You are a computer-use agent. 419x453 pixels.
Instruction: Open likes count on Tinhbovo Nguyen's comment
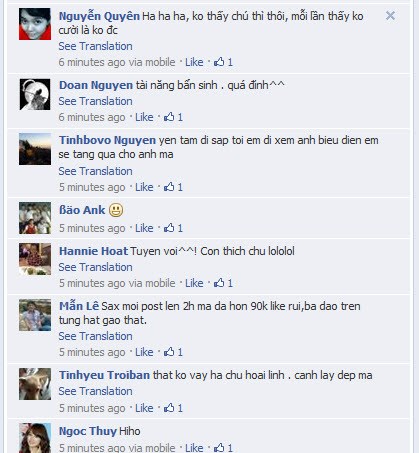click(x=173, y=187)
